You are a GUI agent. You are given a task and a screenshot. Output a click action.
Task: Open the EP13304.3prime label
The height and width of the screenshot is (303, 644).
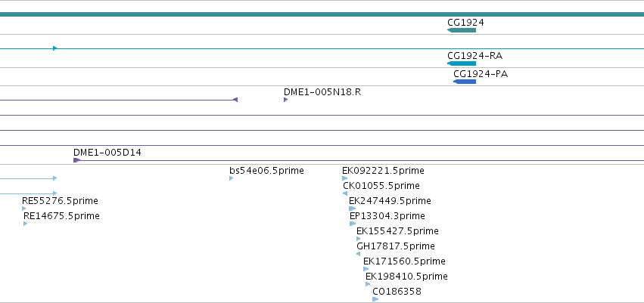[x=387, y=216]
